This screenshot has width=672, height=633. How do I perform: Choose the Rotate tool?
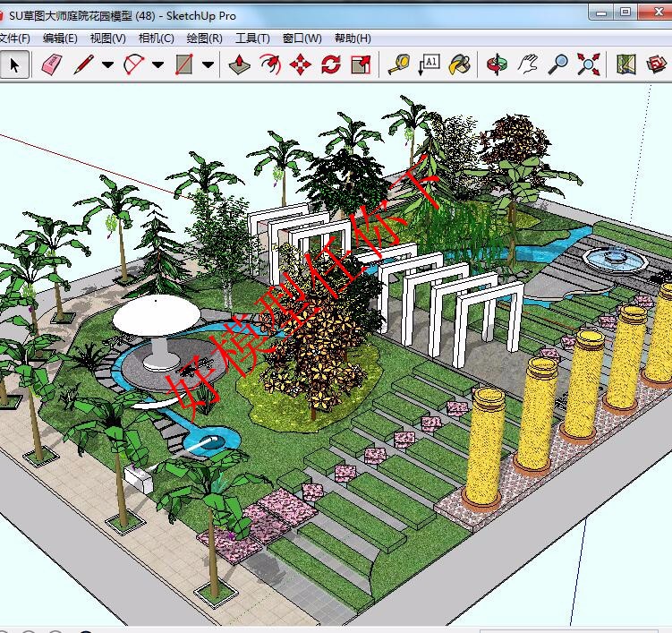(x=331, y=64)
